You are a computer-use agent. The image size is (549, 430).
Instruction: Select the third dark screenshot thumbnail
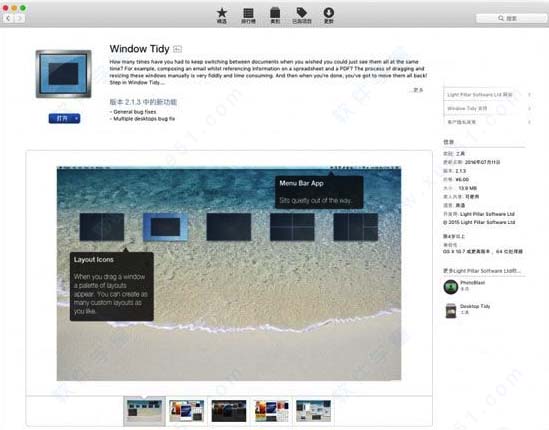(x=229, y=411)
